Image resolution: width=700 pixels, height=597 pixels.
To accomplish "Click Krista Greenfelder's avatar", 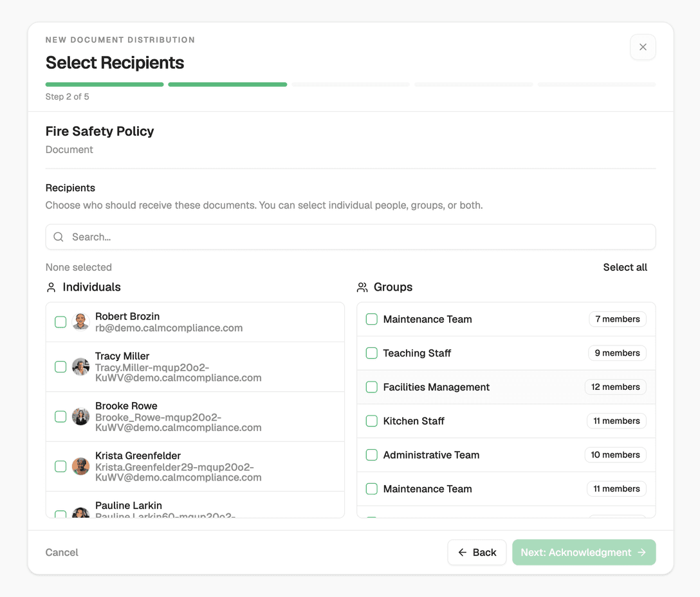I will click(x=81, y=466).
